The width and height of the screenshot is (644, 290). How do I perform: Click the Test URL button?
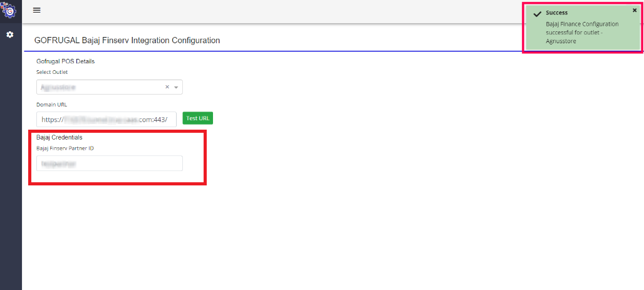click(x=197, y=118)
